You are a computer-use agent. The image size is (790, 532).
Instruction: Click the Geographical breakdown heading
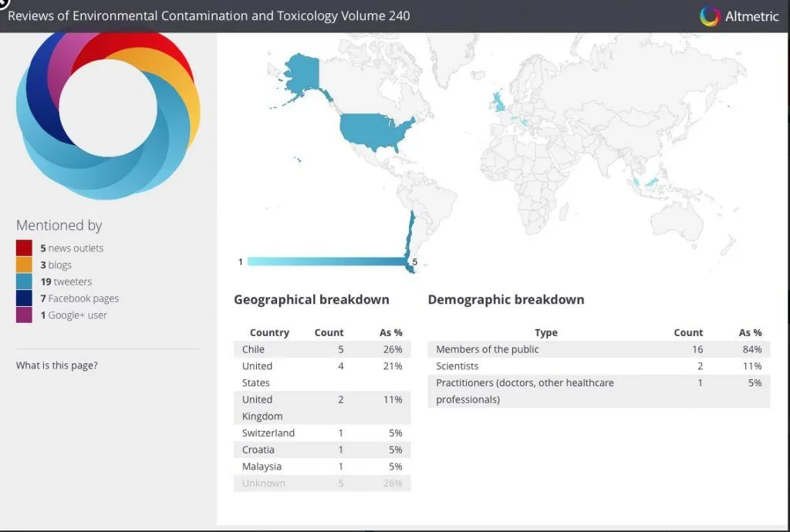[x=312, y=299]
